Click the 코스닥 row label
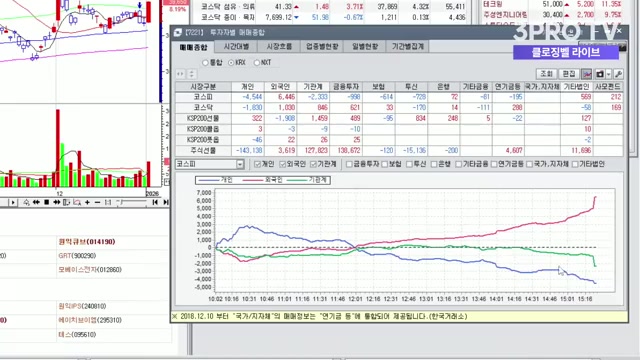 pyautogui.click(x=203, y=108)
